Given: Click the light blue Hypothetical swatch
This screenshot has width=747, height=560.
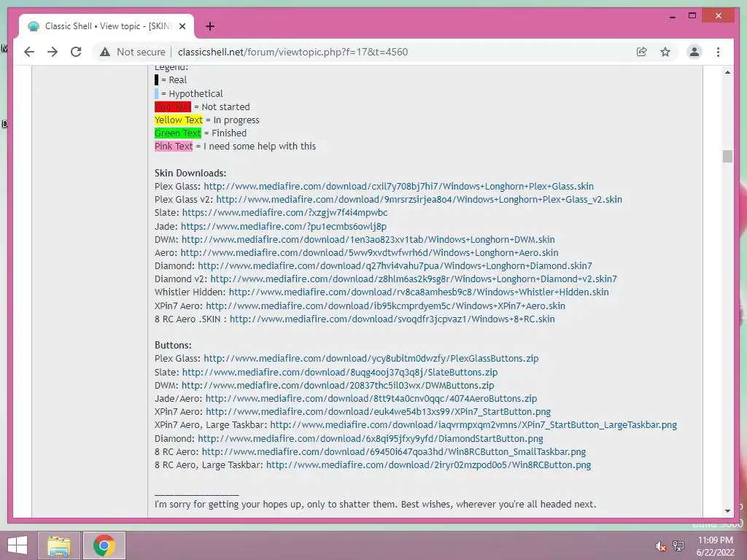Looking at the screenshot, I should (x=156, y=94).
